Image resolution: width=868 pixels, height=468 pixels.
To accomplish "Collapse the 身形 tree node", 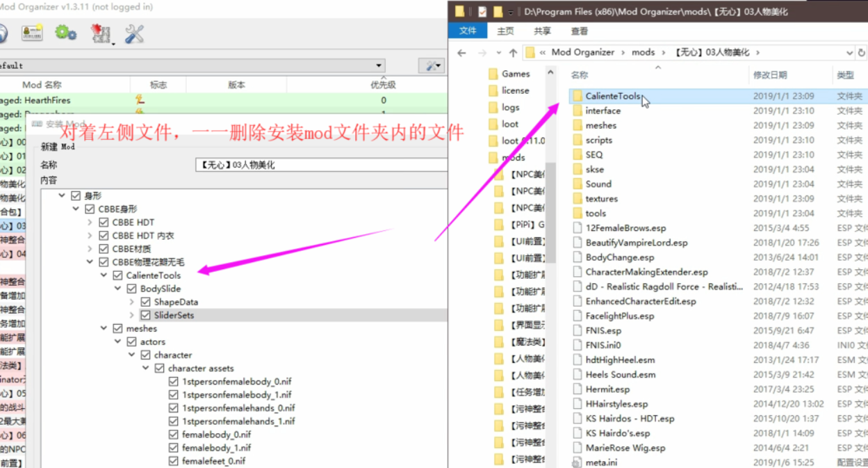I will [x=62, y=196].
